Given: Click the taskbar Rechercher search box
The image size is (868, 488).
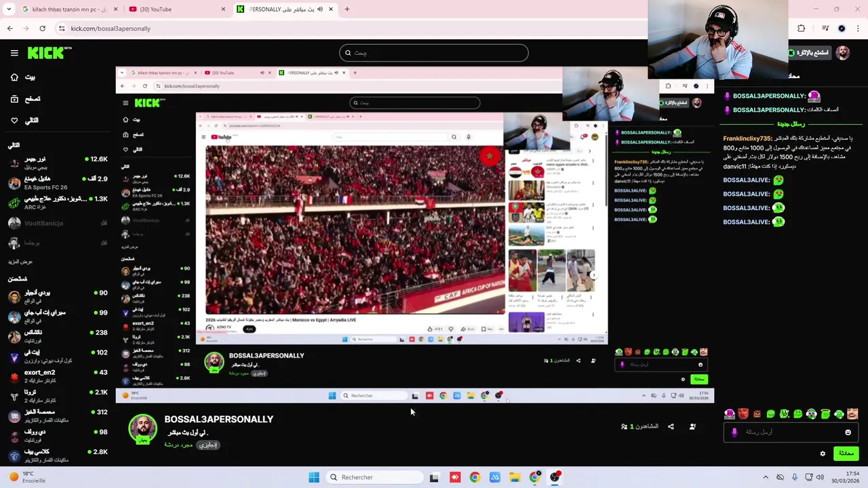Looking at the screenshot, I should tap(374, 477).
